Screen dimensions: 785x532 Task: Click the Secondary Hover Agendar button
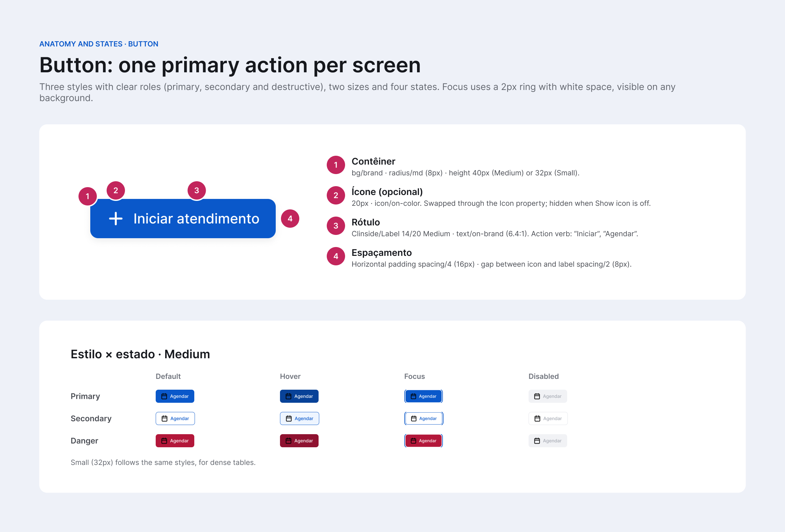[300, 418]
